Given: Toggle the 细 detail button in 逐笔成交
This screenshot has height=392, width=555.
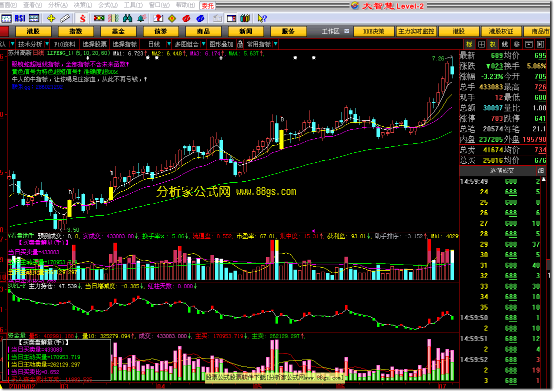Looking at the screenshot, I should (x=541, y=171).
